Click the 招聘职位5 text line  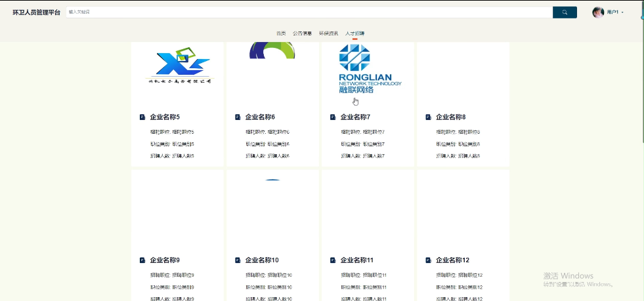coord(172,132)
